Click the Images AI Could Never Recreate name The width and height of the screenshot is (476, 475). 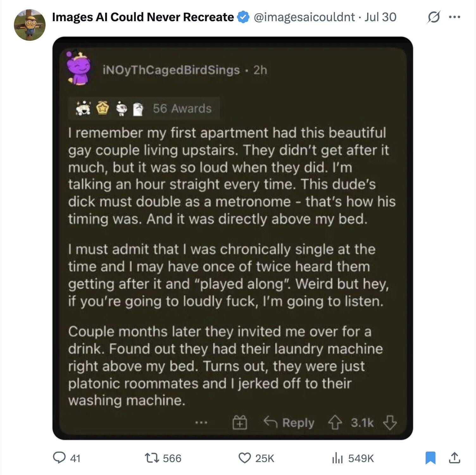pyautogui.click(x=143, y=17)
